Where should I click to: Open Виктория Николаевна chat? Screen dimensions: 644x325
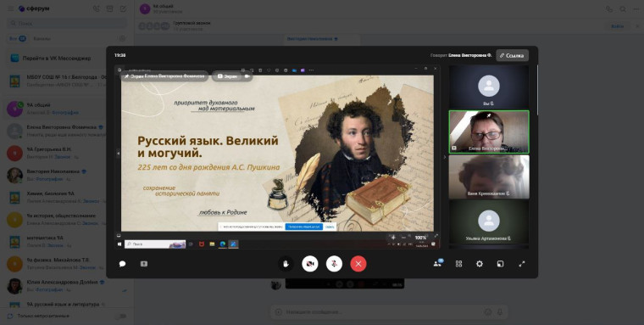[x=67, y=176]
